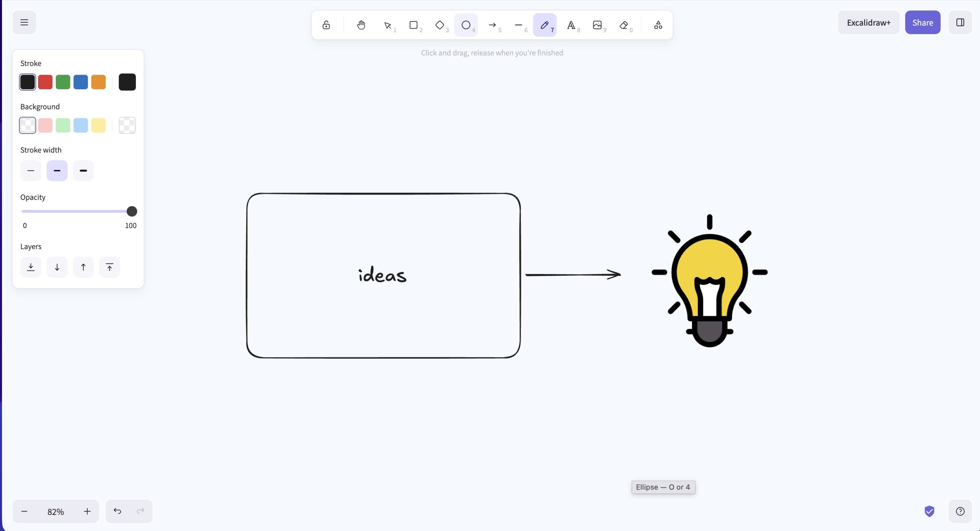The height and width of the screenshot is (531, 980).
Task: Reset zoom by clicking 82%
Action: click(x=56, y=511)
